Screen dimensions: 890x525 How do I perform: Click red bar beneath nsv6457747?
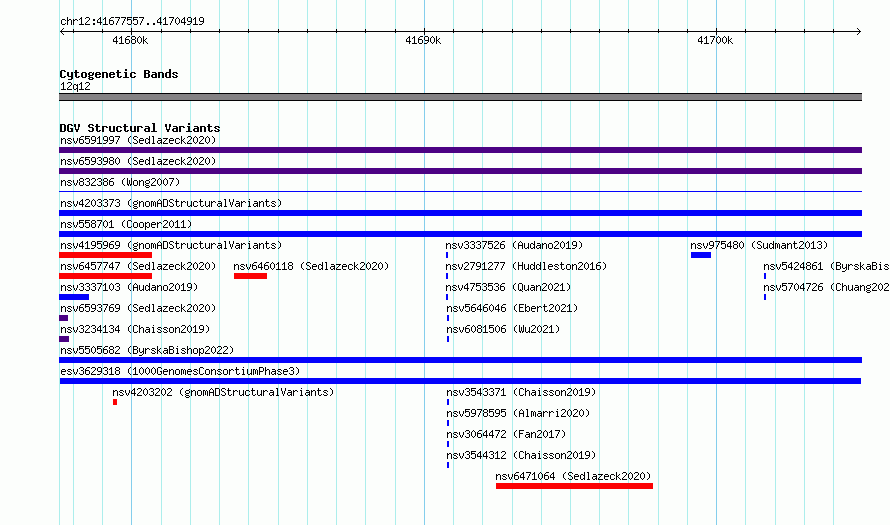click(x=106, y=276)
